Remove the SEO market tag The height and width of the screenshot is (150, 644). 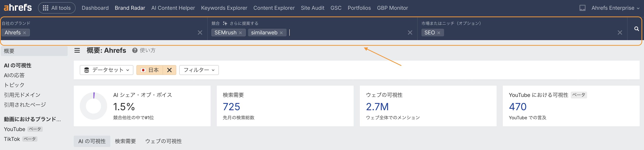pos(439,33)
